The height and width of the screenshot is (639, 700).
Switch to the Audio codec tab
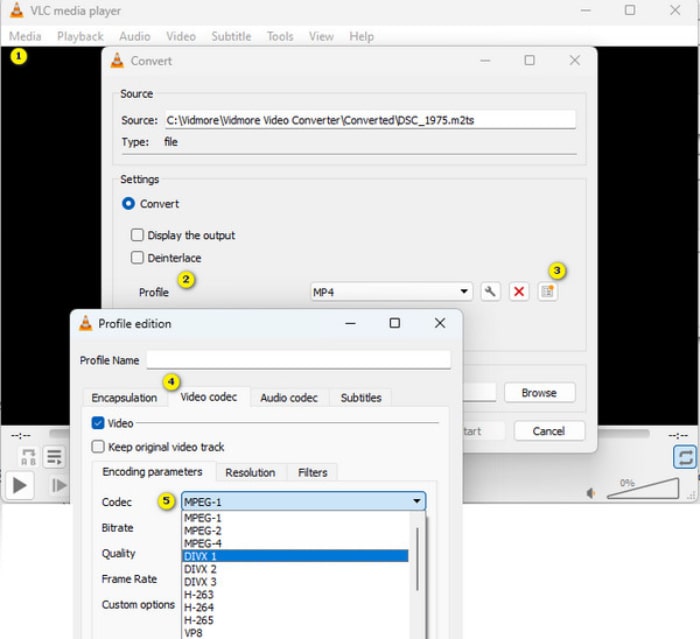(x=289, y=397)
